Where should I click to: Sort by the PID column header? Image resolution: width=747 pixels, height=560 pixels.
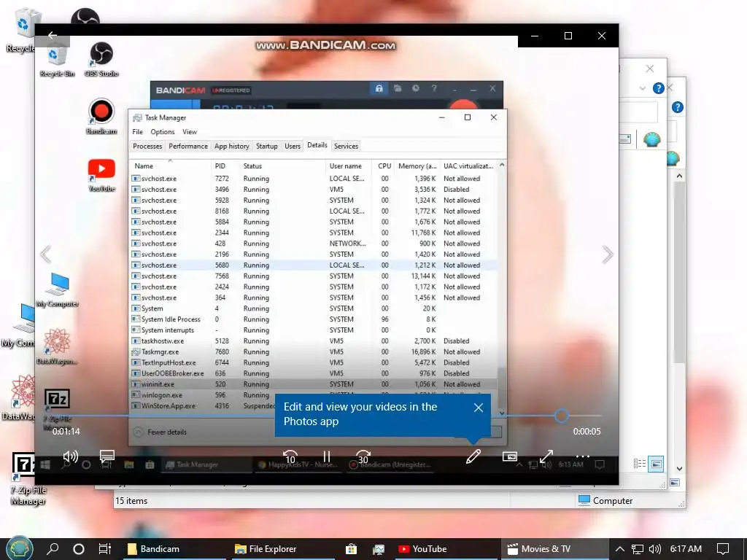click(x=225, y=166)
